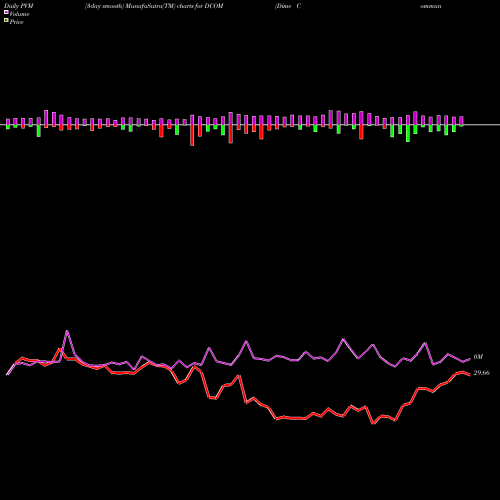500x500 pixels.
Task: Click the Daily PVM title text
Action: [x=19, y=6]
